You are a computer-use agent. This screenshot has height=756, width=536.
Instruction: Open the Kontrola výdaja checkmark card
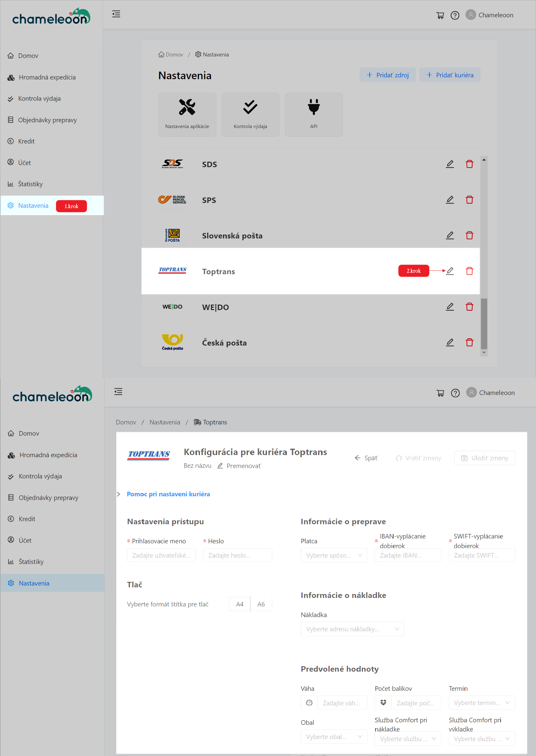[250, 115]
